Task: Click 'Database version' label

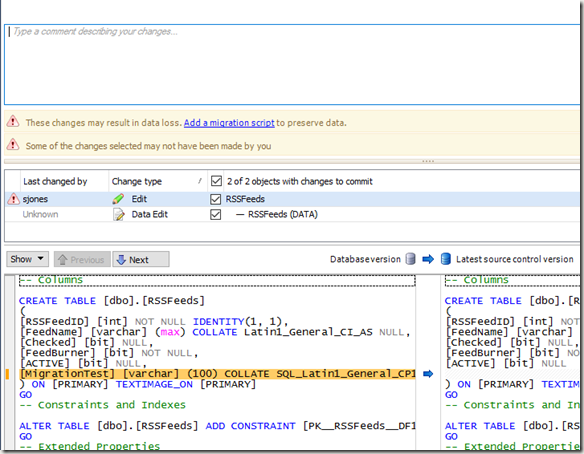Action: [x=365, y=259]
